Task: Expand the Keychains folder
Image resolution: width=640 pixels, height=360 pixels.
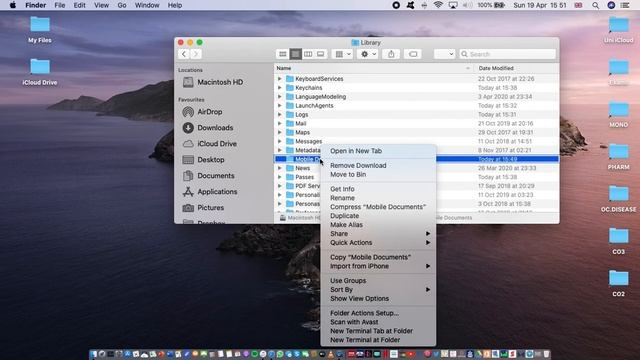Action: click(280, 88)
